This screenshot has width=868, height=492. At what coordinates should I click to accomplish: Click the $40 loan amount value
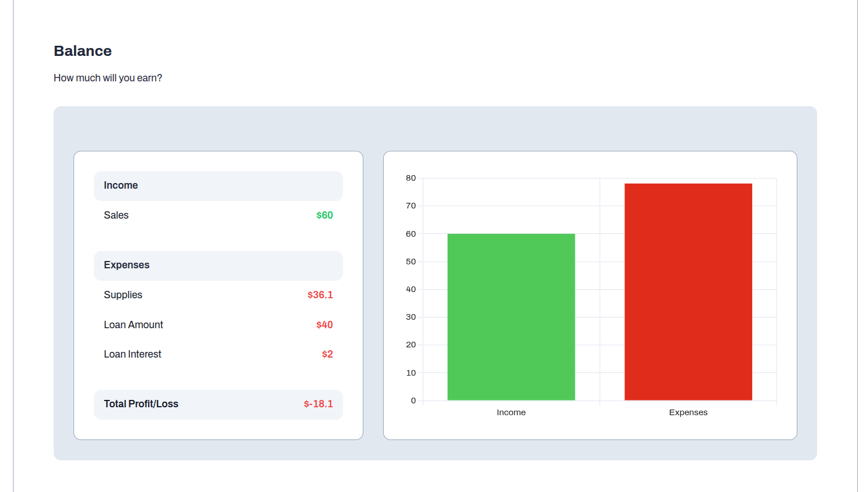pos(324,325)
